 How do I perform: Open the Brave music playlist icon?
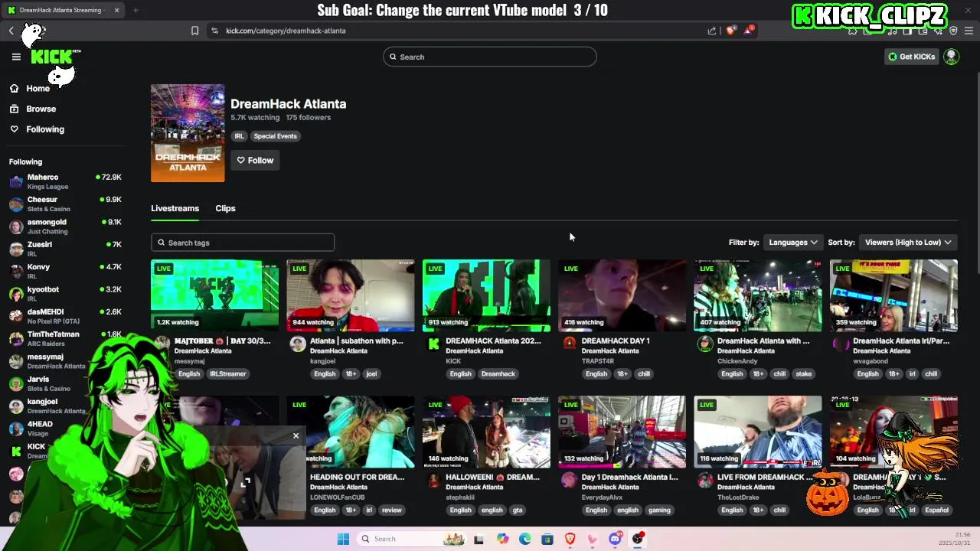[893, 31]
